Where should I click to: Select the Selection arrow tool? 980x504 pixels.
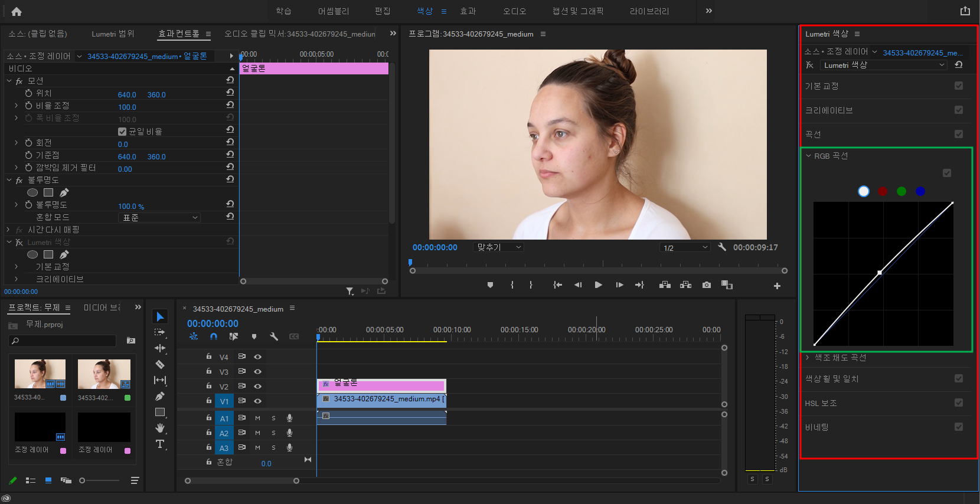point(160,317)
